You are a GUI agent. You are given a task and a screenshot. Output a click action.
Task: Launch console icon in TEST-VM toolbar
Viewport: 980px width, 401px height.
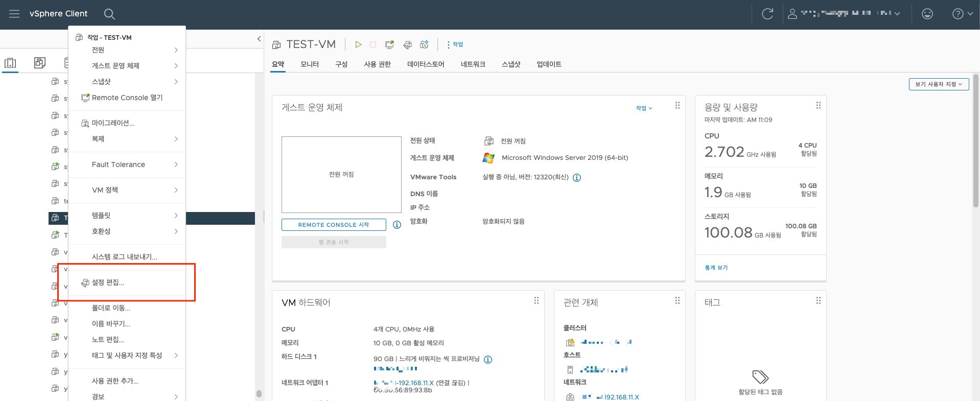pos(389,44)
